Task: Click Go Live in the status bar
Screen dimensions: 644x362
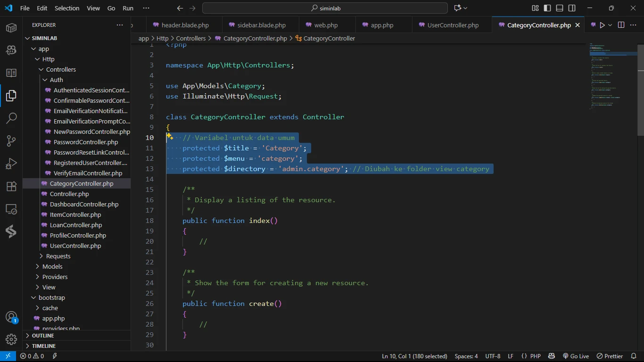Action: tap(576, 356)
